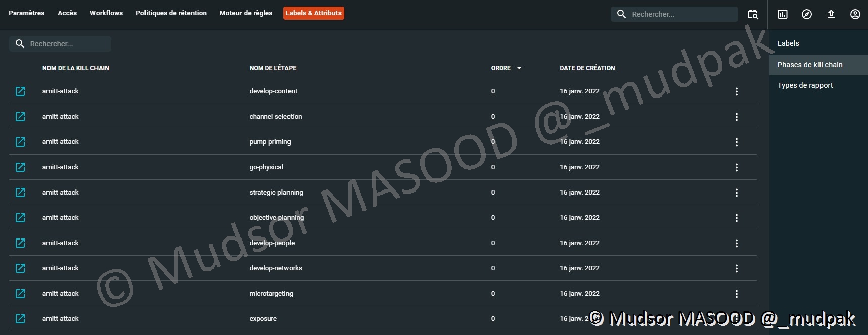Open the develop-content row edit icon
Screen dimensions: 868x335
pyautogui.click(x=20, y=91)
